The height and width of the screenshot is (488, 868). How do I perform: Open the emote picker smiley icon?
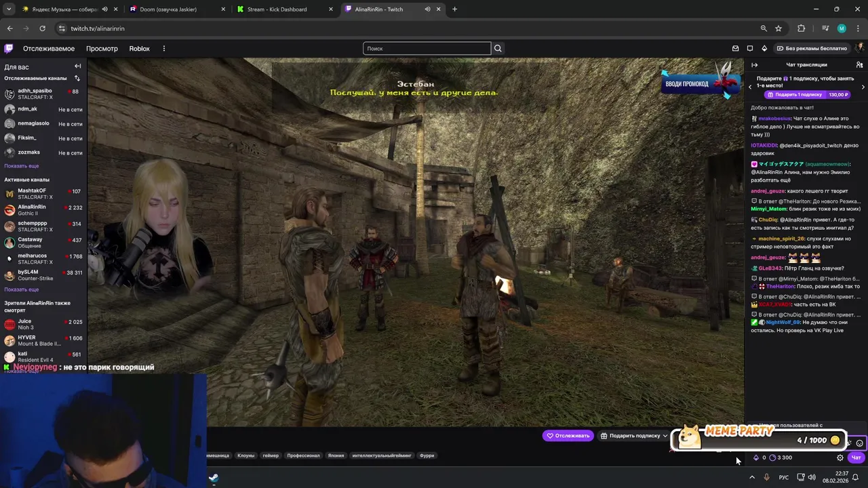click(860, 443)
